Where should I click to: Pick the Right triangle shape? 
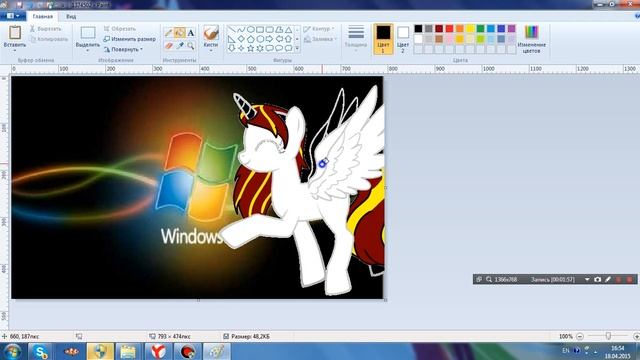pos(232,39)
